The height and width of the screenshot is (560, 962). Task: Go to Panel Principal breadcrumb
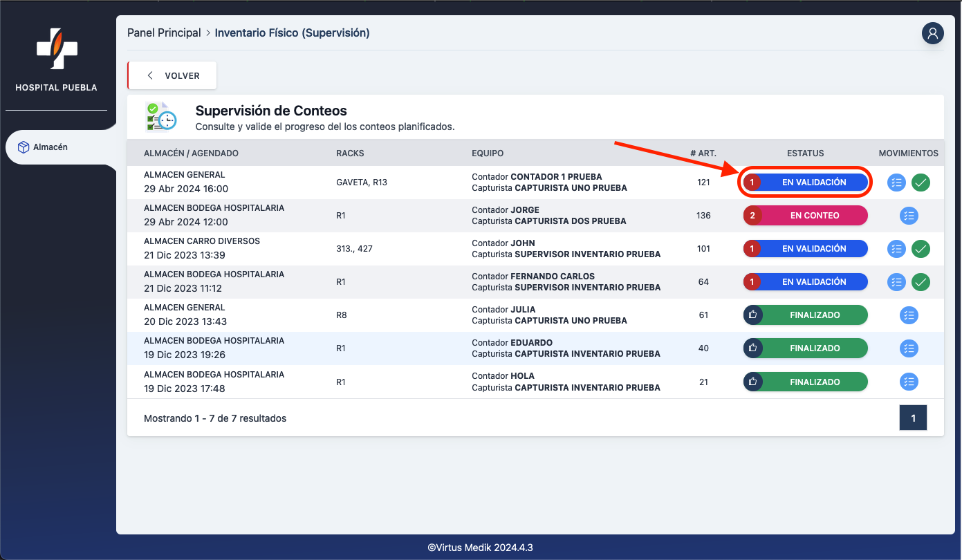click(x=164, y=33)
